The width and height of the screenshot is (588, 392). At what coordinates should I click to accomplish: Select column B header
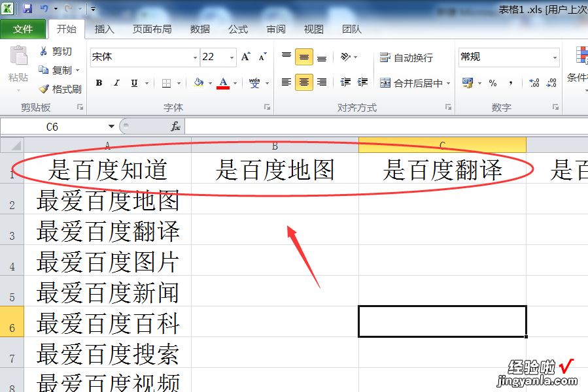(275, 146)
